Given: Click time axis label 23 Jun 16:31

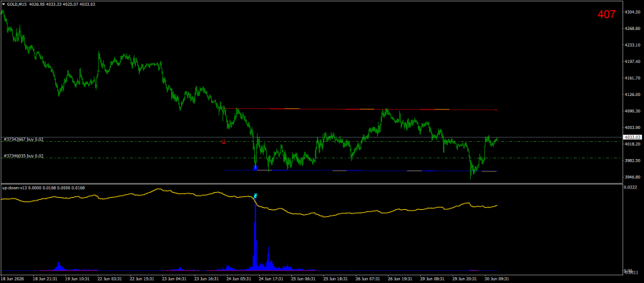Looking at the screenshot, I should [206, 279].
